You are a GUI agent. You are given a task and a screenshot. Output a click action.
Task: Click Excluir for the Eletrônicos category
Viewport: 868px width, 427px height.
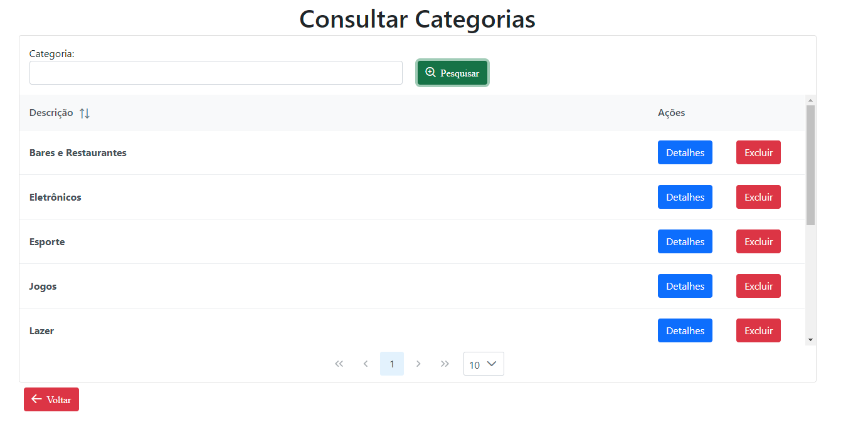coord(758,197)
